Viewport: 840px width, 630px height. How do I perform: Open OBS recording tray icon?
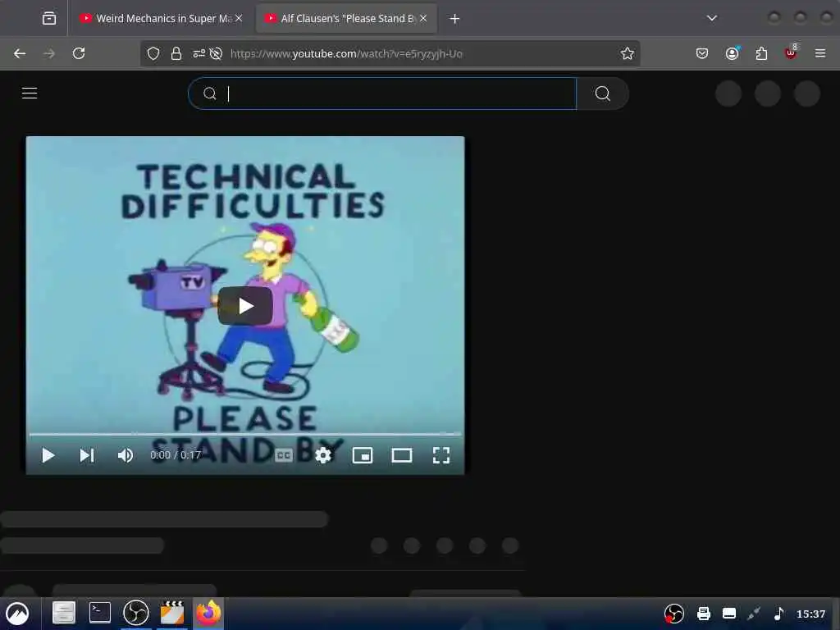point(674,614)
